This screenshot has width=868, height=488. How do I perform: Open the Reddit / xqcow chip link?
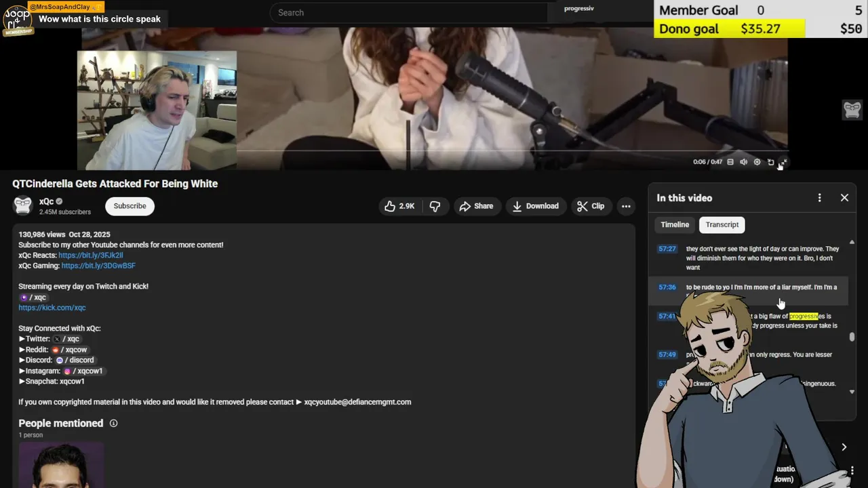69,350
